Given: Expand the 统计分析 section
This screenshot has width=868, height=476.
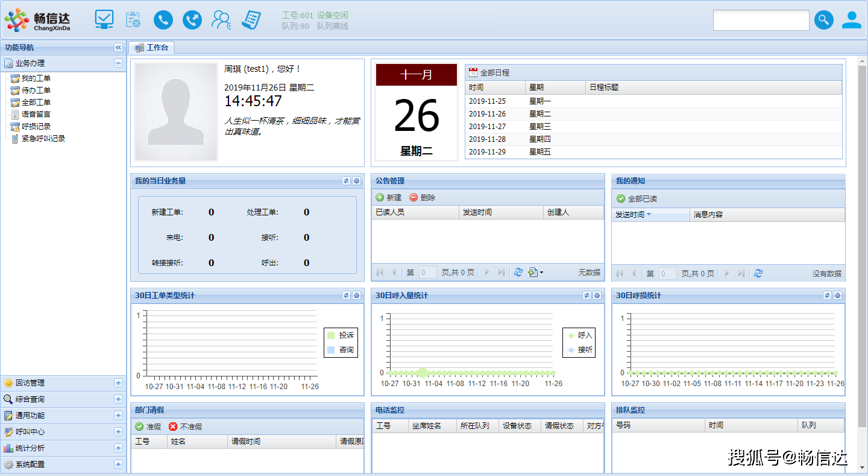Looking at the screenshot, I should tap(118, 448).
